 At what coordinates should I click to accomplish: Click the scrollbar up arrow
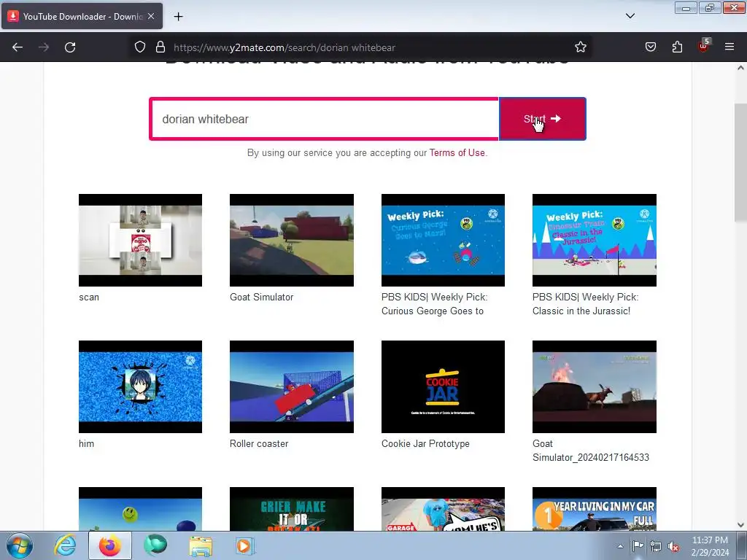pos(740,68)
